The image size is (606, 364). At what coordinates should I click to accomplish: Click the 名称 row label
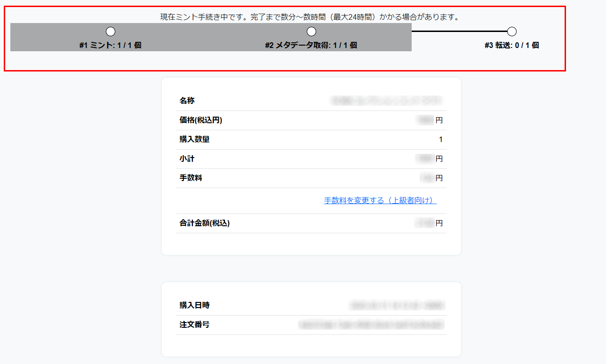[187, 101]
